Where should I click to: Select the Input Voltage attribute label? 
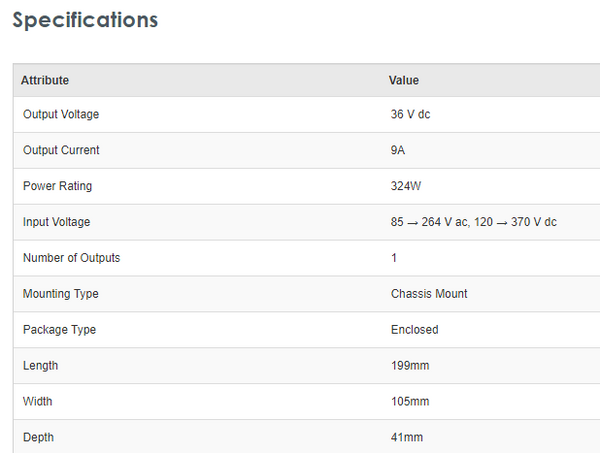(56, 222)
